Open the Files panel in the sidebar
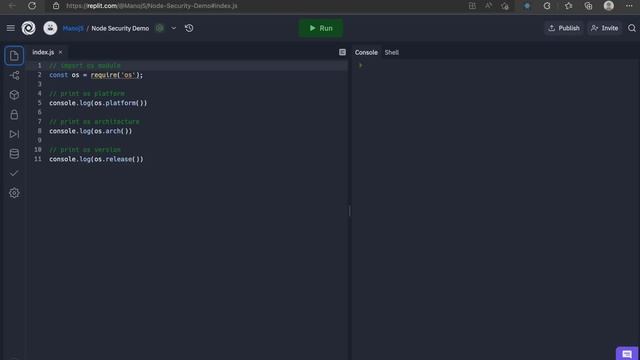 pos(14,56)
